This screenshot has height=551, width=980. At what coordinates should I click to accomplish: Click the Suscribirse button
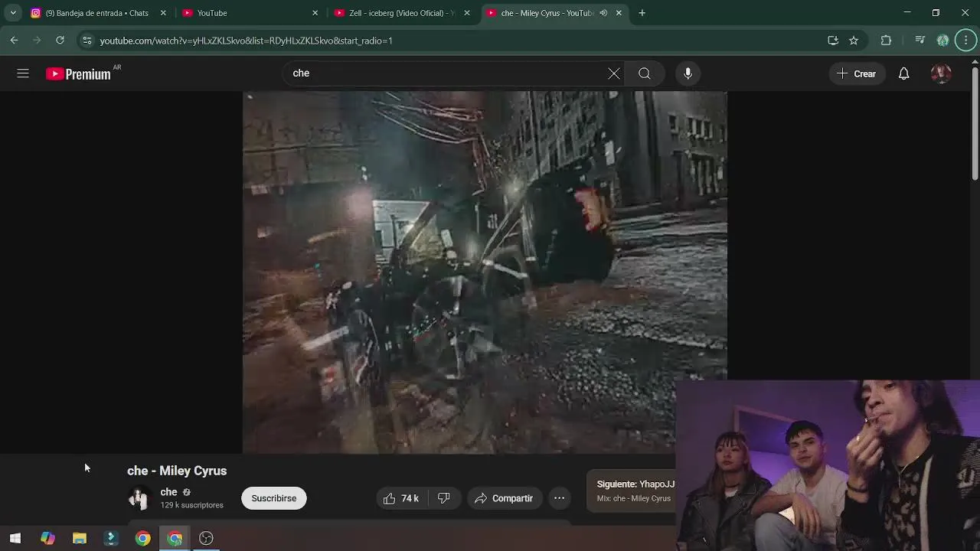point(274,498)
